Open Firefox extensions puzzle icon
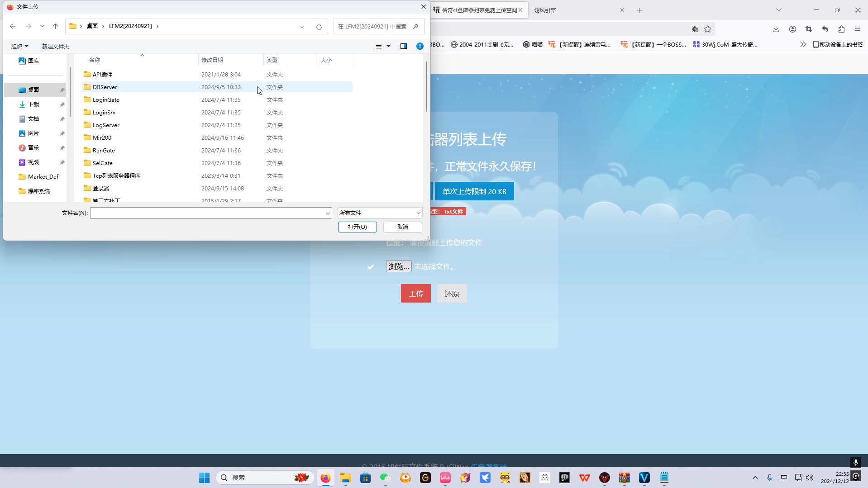Image resolution: width=868 pixels, height=488 pixels. tap(841, 29)
